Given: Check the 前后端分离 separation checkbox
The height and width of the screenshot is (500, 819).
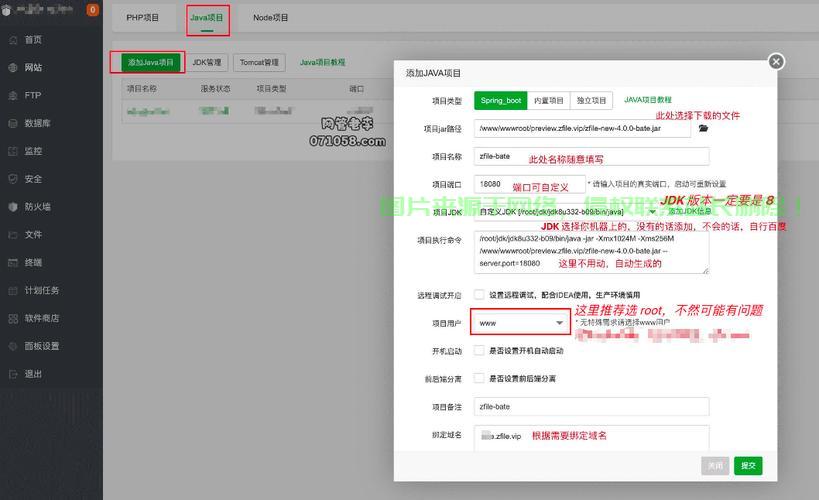Looking at the screenshot, I should [480, 379].
